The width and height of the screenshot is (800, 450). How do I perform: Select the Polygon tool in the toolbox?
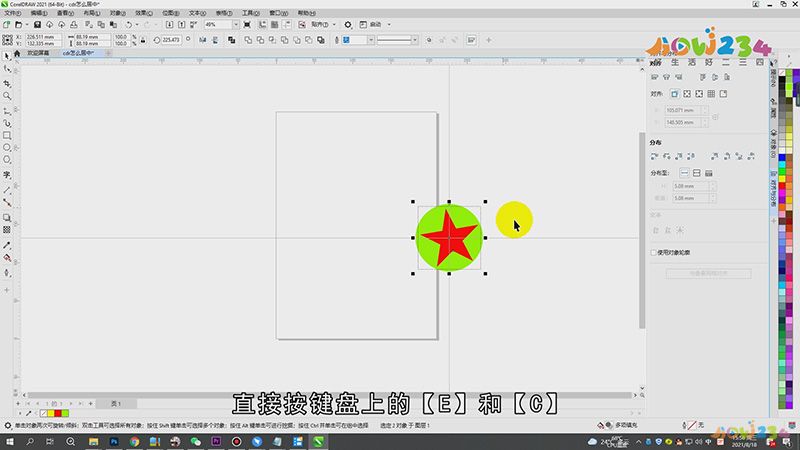7,160
